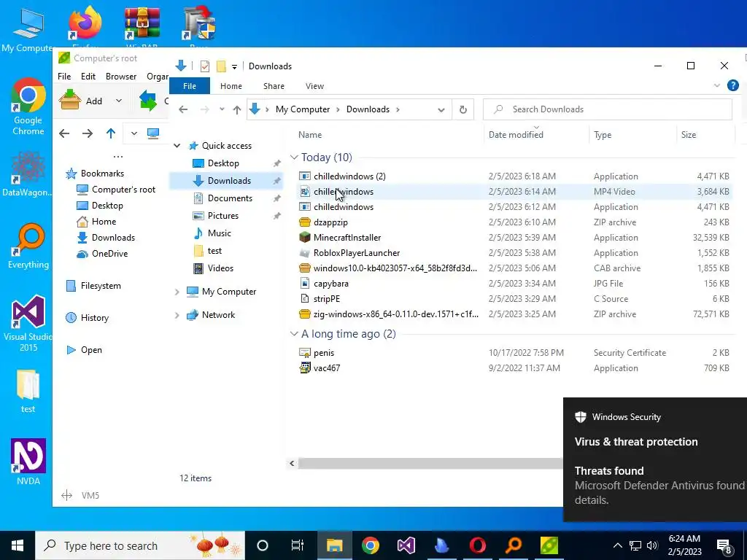Open Explorer help question mark icon
Screen dimensions: 747x560
coord(732,86)
